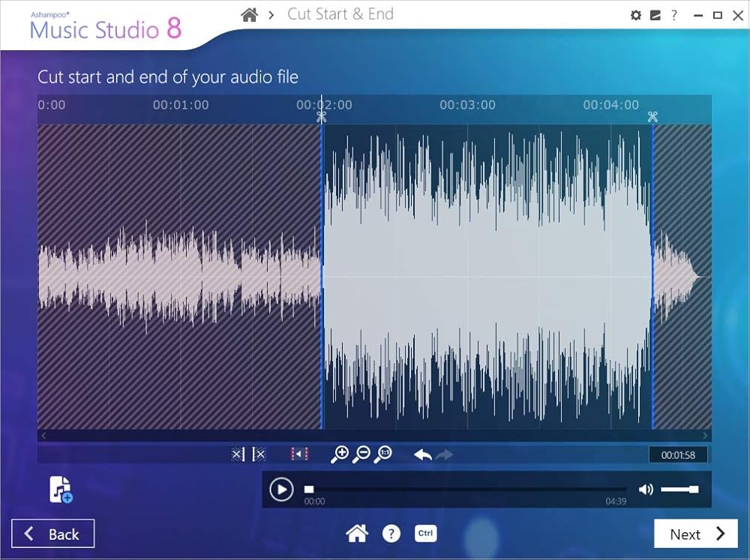Click the cut-after-marker icon in toolbar
Screen dimensions: 750x560
click(x=259, y=454)
